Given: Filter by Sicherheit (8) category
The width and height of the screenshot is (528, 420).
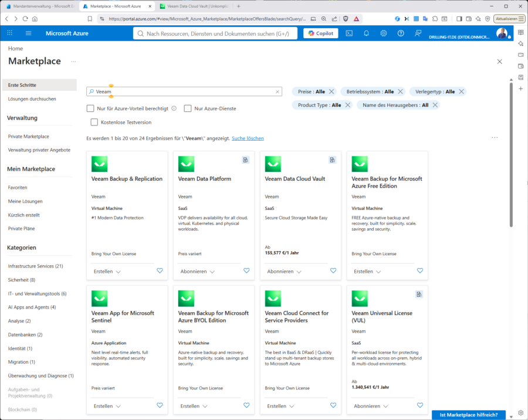Looking at the screenshot, I should point(22,280).
